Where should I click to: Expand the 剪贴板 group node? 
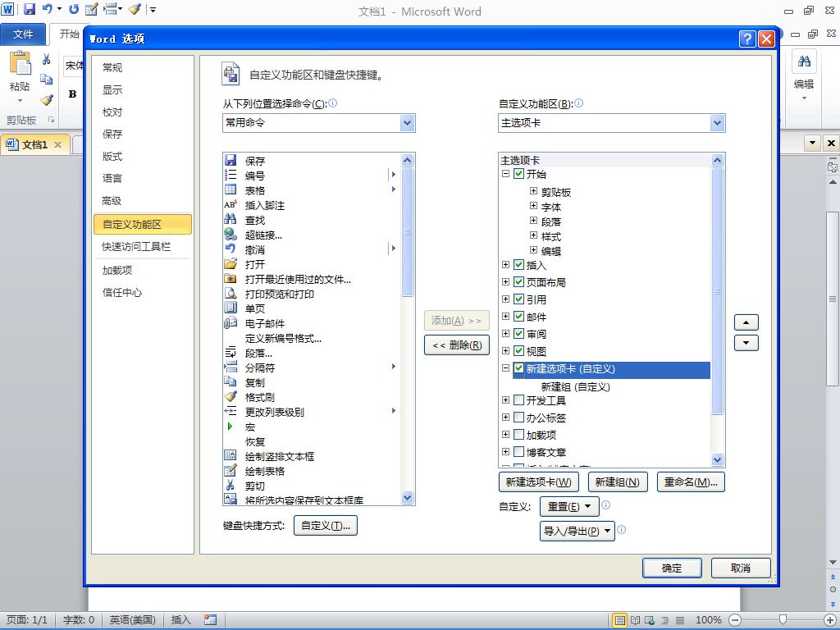tap(533, 190)
